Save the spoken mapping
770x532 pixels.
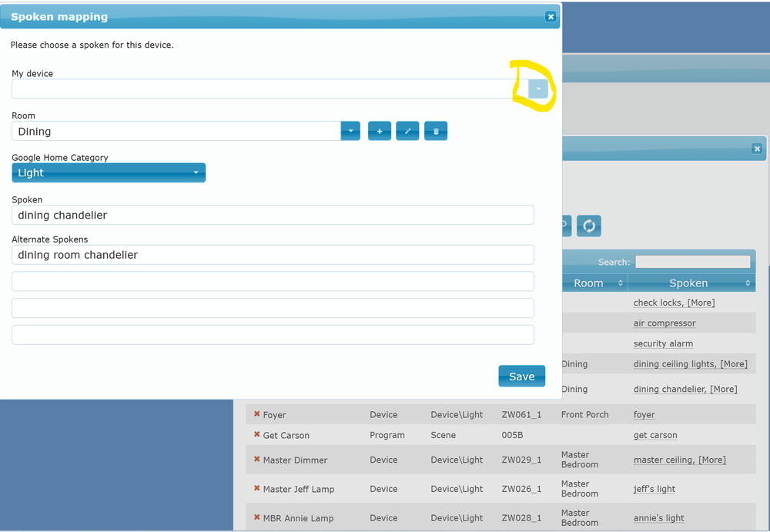[521, 376]
